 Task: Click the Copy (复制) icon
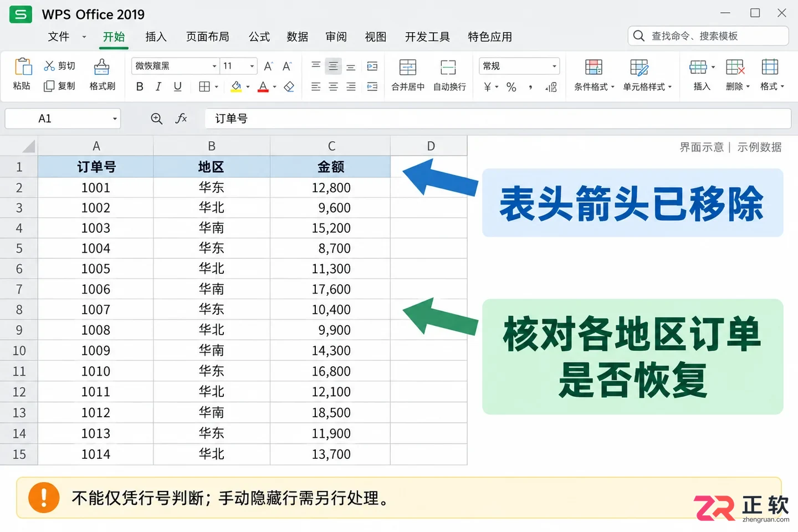tap(49, 86)
